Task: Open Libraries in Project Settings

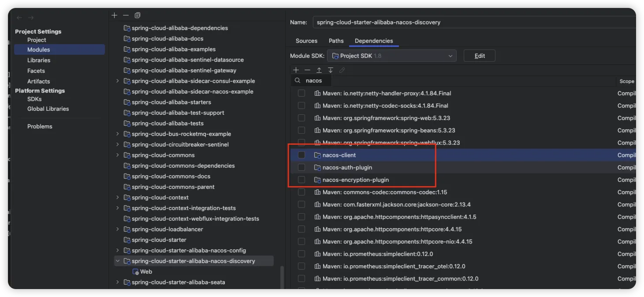Action: point(39,60)
